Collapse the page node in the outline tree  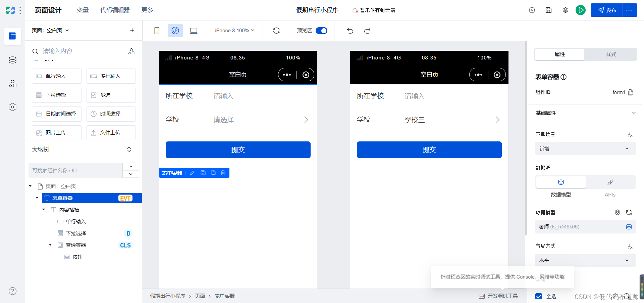pos(31,186)
